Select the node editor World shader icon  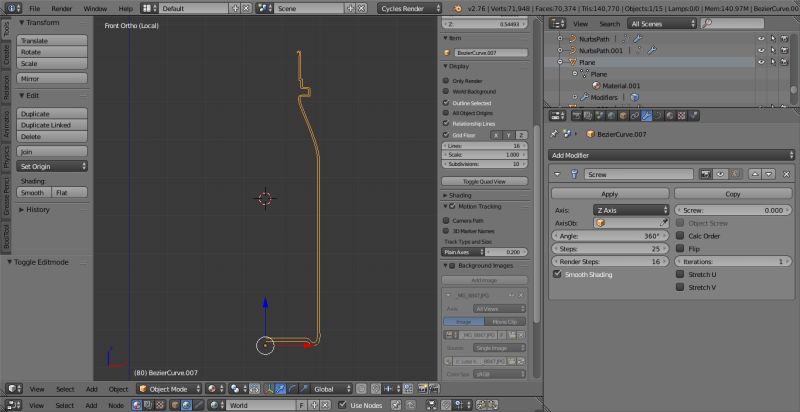tap(186, 405)
